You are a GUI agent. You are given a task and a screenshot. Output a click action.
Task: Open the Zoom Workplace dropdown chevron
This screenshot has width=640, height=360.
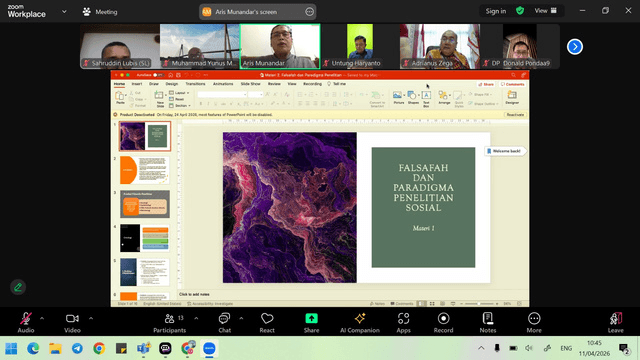coord(64,11)
